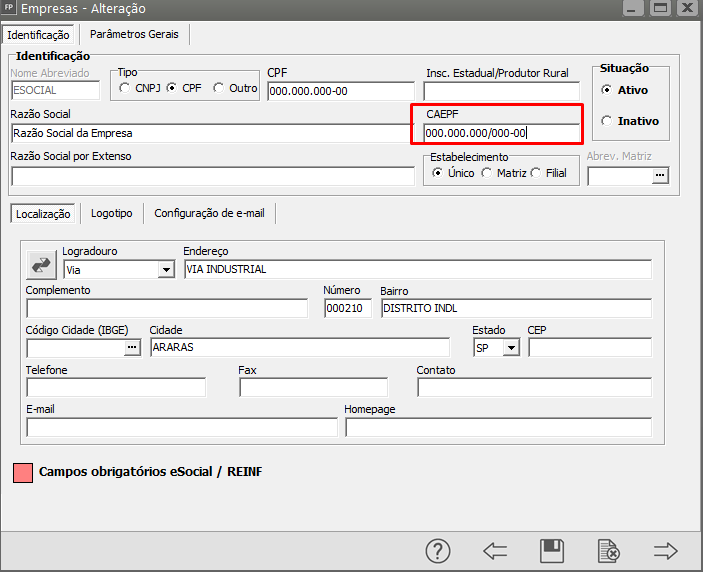The height and width of the screenshot is (572, 703).
Task: Click the pink eSocial legend swatch
Action: click(22, 472)
